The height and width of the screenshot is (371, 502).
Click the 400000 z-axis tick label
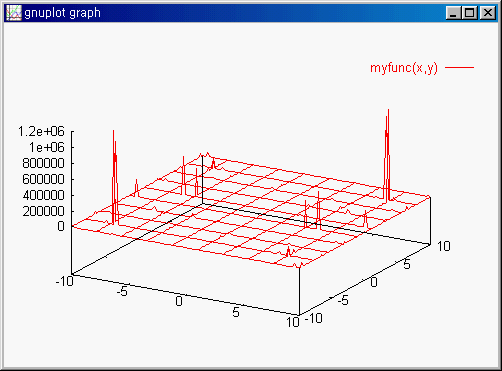[43, 195]
